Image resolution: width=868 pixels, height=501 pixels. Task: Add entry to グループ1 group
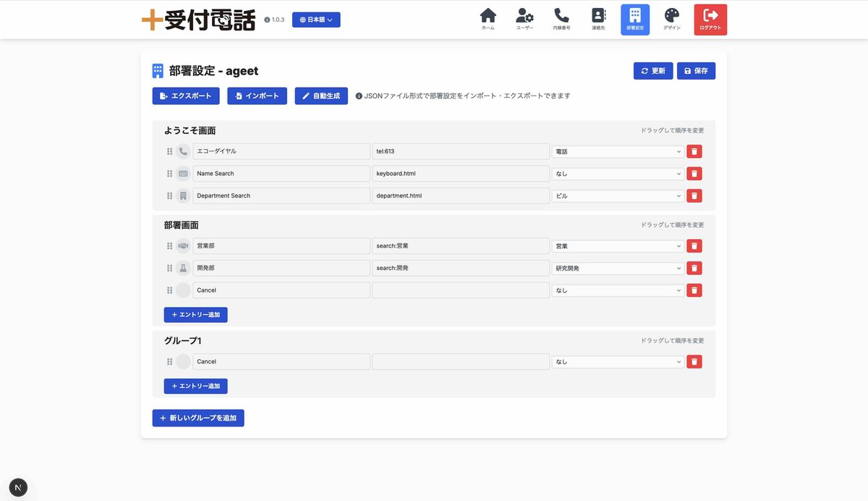(x=195, y=386)
